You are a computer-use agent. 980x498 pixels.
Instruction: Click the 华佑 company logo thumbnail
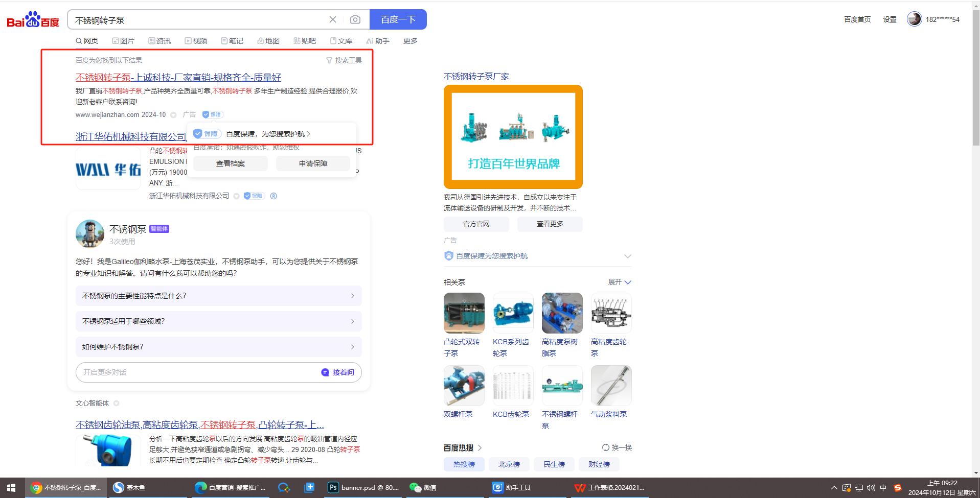point(108,169)
